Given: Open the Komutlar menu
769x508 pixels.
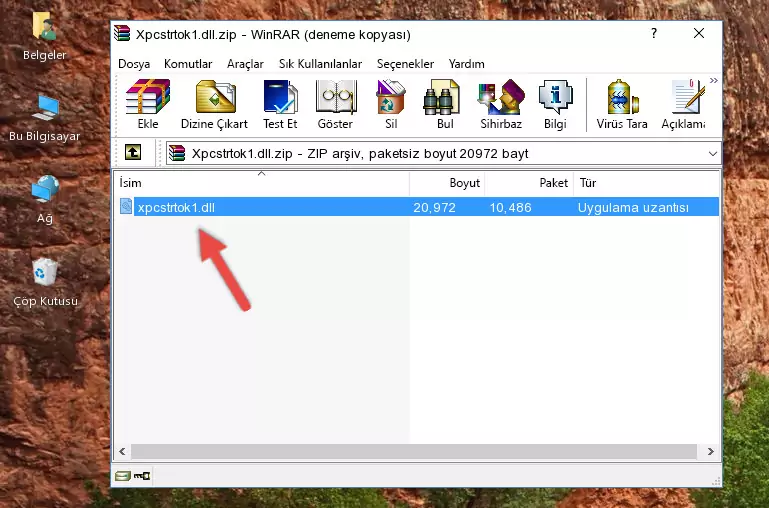Looking at the screenshot, I should [188, 64].
